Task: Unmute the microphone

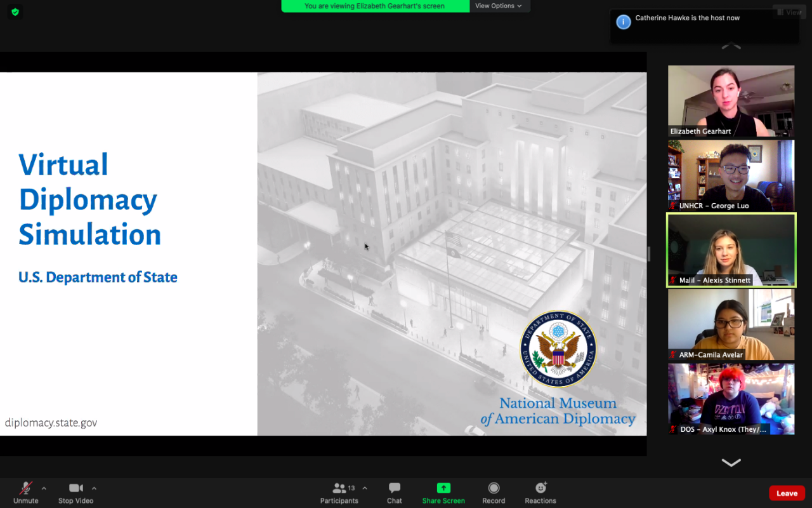Action: [26, 493]
